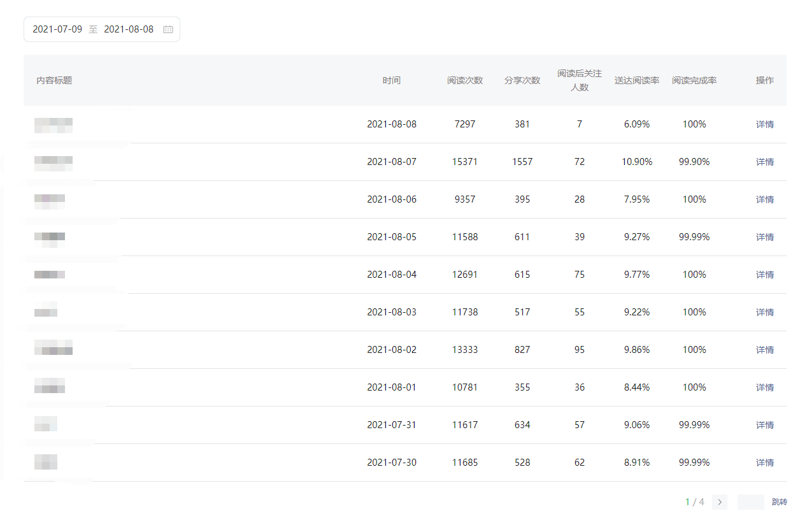View 详情 for the 2021-08-02 article

click(764, 350)
